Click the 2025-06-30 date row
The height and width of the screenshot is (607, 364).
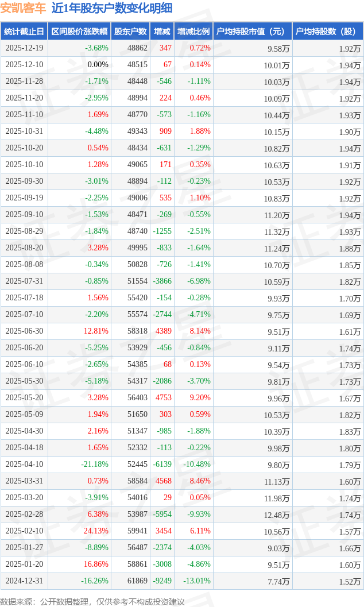coord(24,331)
